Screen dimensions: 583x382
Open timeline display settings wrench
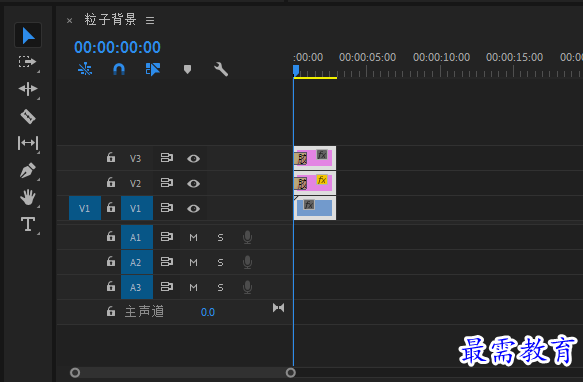pos(221,69)
